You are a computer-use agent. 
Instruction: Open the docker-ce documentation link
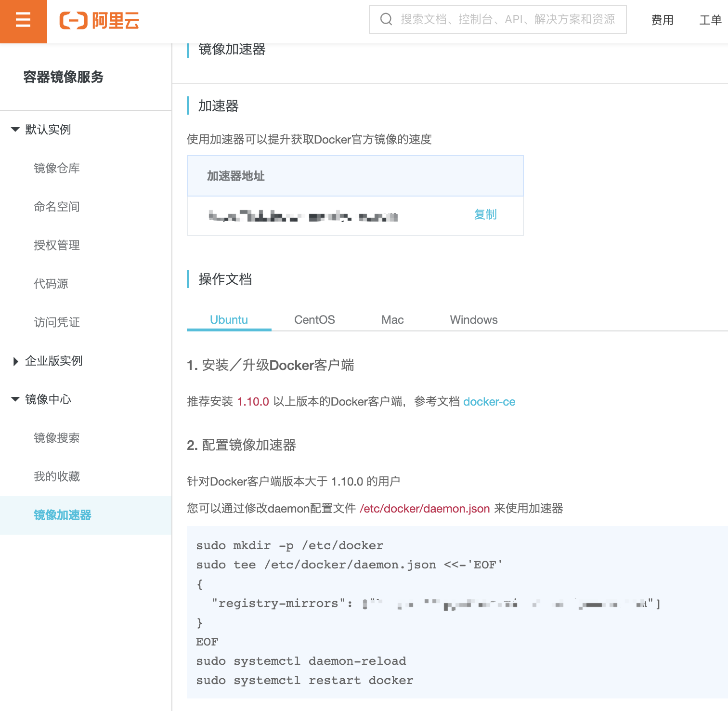point(489,402)
